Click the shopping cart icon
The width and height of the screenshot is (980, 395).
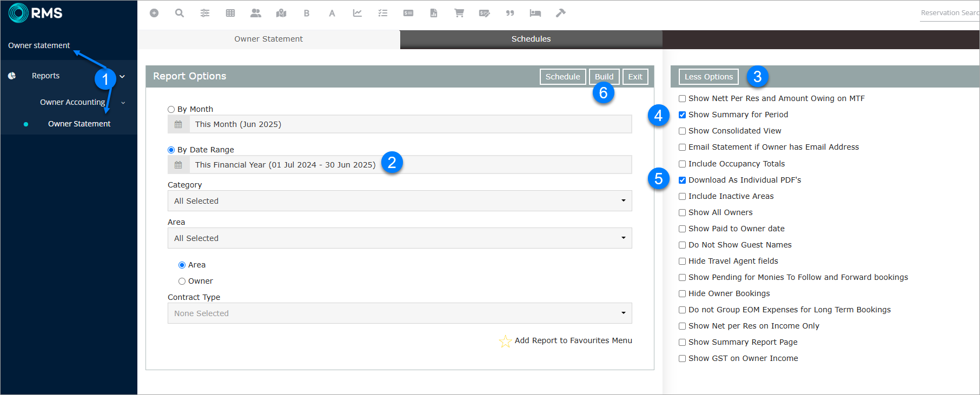tap(459, 13)
